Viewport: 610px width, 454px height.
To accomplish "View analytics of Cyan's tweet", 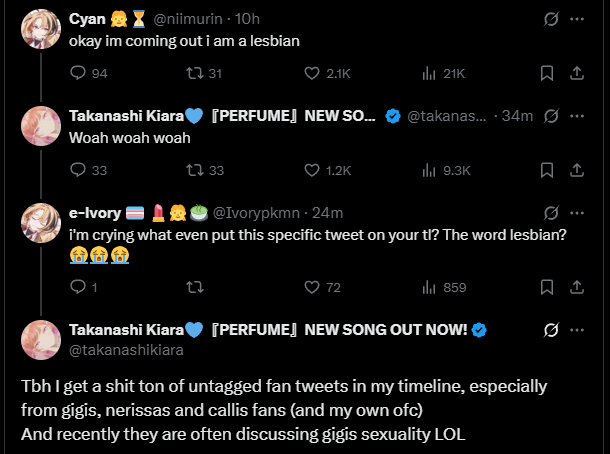I will click(x=428, y=73).
